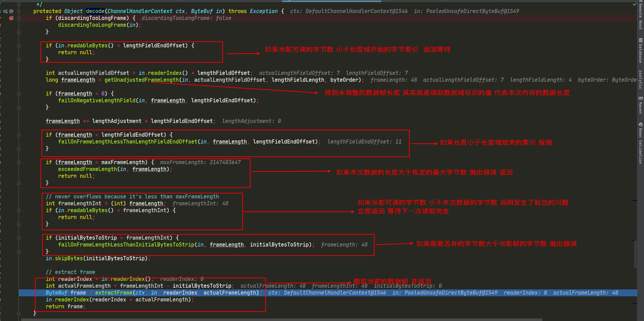Click the extractFrame method call

[x=114, y=293]
